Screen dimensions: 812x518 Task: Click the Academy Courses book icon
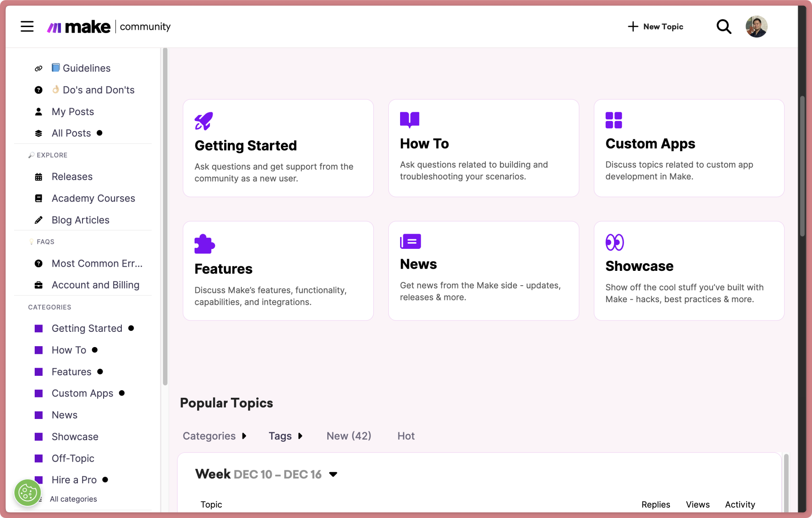[x=38, y=198]
